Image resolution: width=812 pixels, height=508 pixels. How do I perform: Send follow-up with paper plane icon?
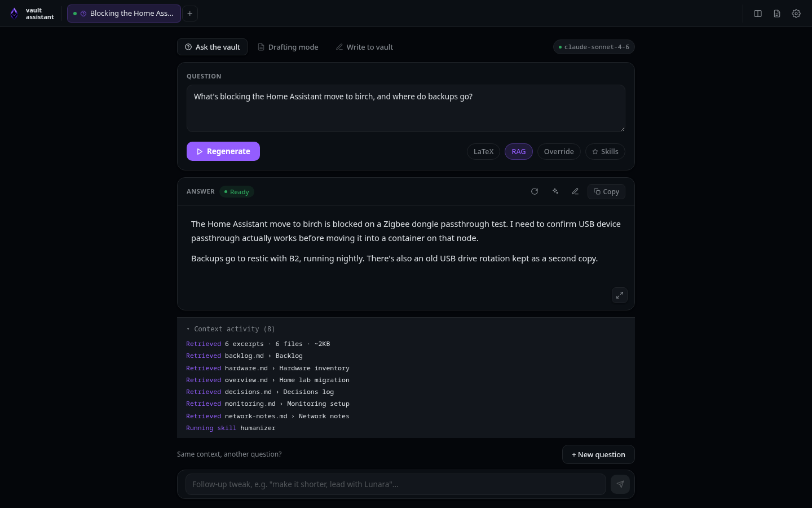pyautogui.click(x=620, y=484)
